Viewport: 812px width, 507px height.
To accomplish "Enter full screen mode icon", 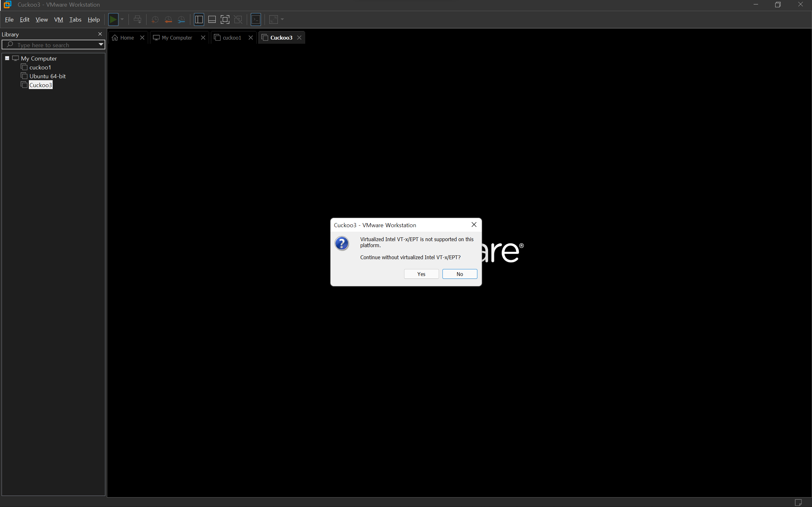I will click(225, 19).
